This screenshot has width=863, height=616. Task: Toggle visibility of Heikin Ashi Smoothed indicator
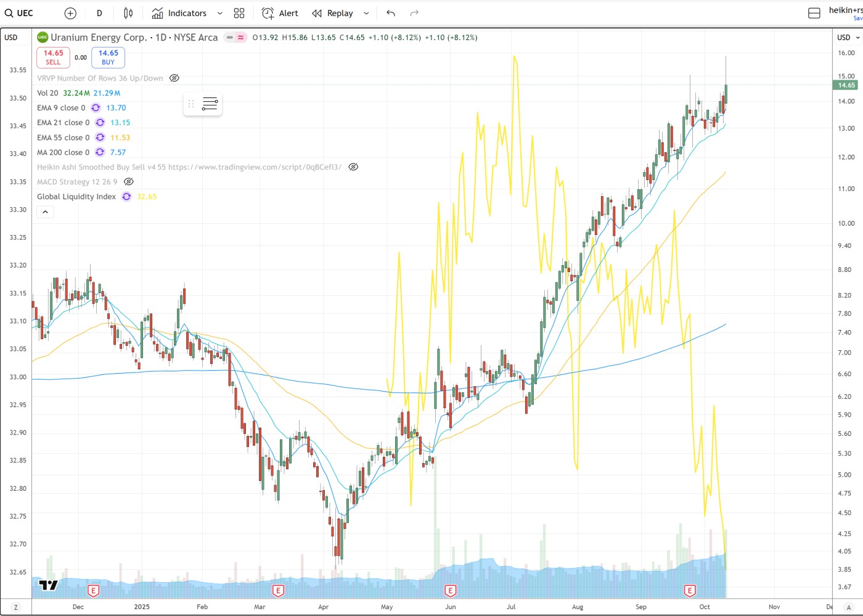click(x=353, y=167)
